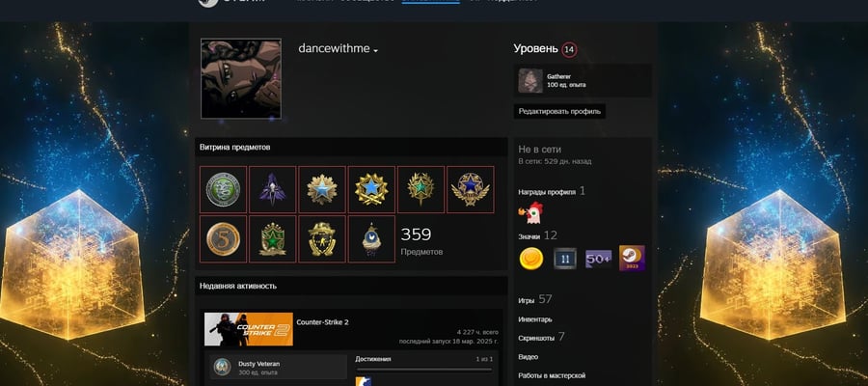Open the golden hat shield badge item
The image size is (868, 386).
322,238
